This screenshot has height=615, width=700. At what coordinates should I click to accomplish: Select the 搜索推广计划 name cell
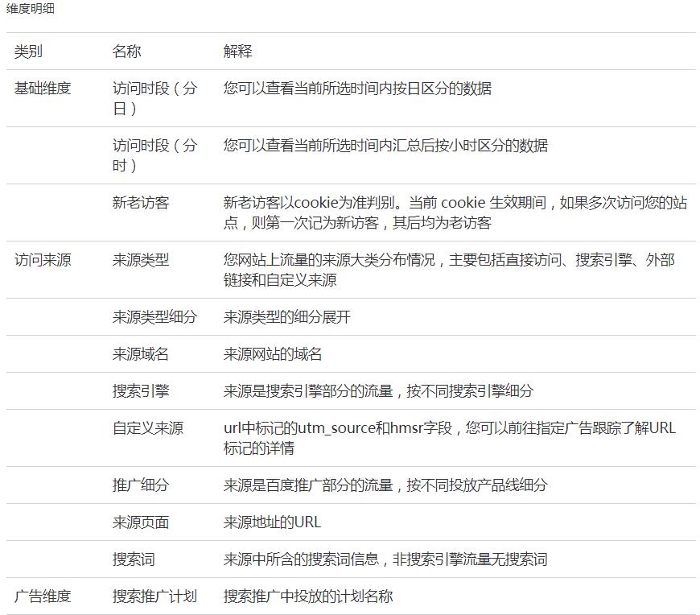pos(154,596)
